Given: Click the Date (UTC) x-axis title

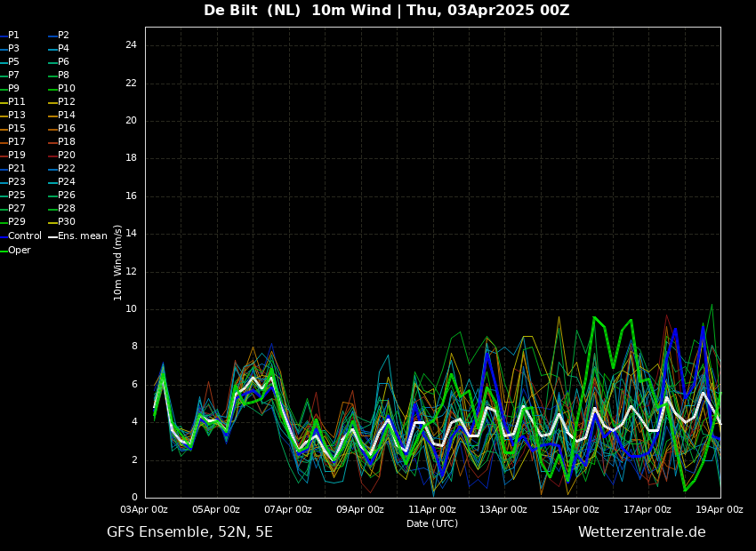Looking at the screenshot, I should [x=432, y=524].
